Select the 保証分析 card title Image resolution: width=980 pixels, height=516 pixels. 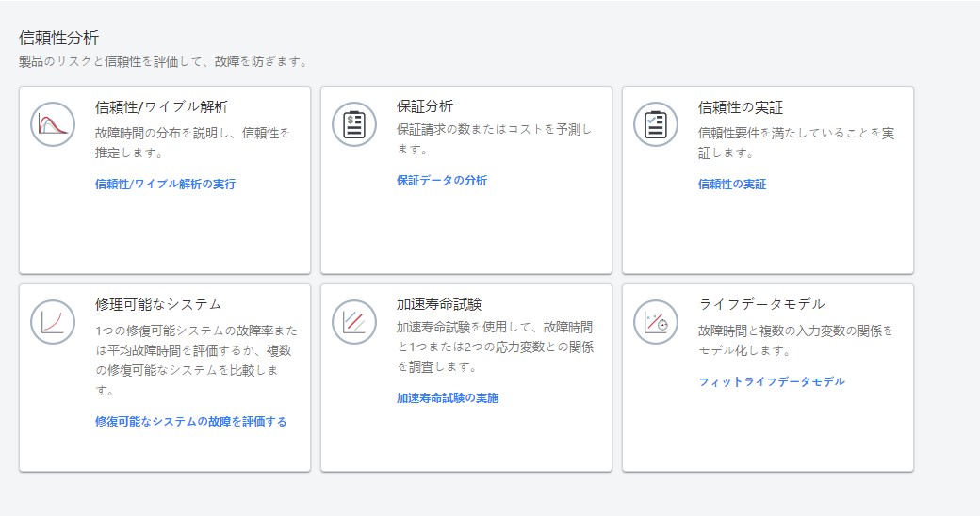click(x=425, y=107)
